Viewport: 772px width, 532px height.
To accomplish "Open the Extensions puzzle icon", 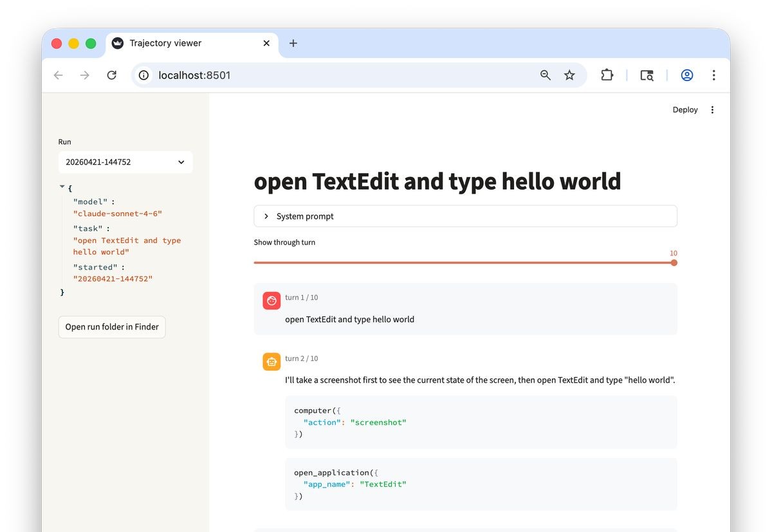I will [x=607, y=75].
